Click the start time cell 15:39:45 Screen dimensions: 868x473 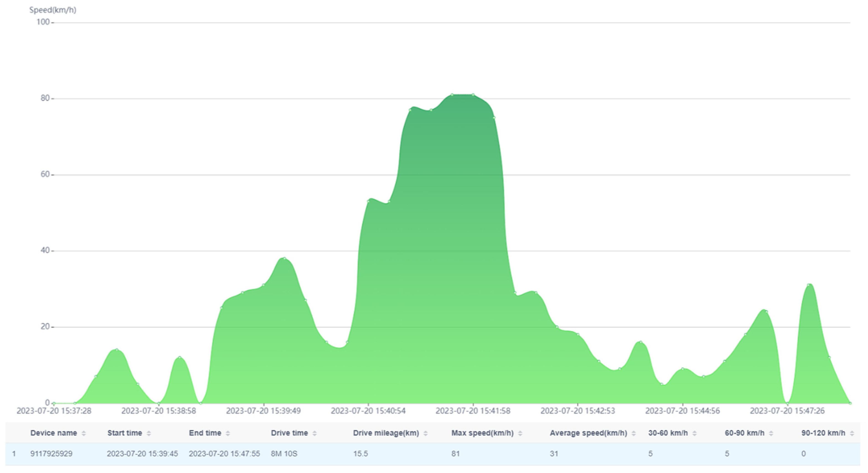point(142,454)
